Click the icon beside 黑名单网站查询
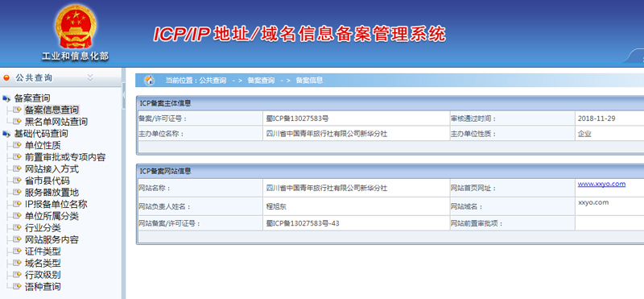 [x=17, y=122]
